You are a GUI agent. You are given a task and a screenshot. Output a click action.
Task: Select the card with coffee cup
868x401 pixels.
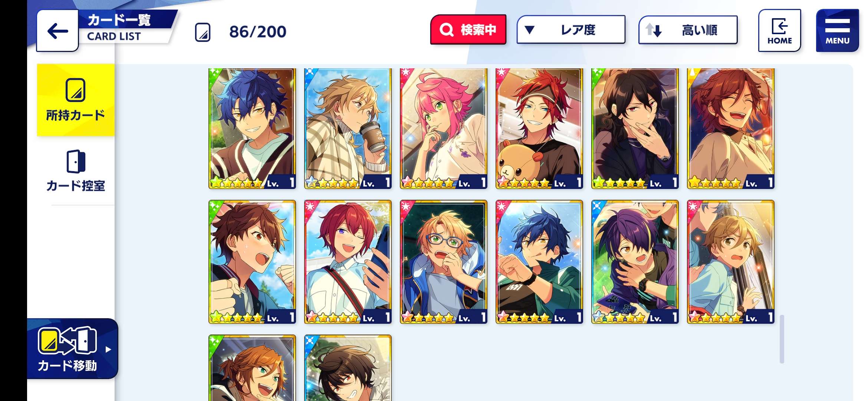coord(348,128)
